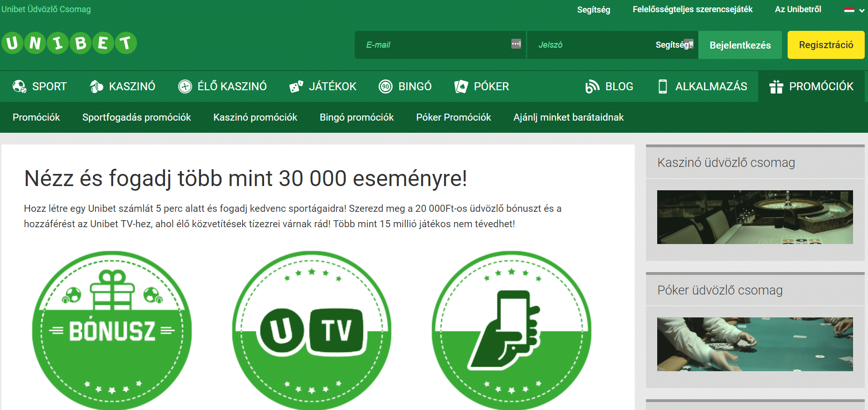Select the Kaszinó promóciók submenu item
868x410 pixels.
(255, 117)
